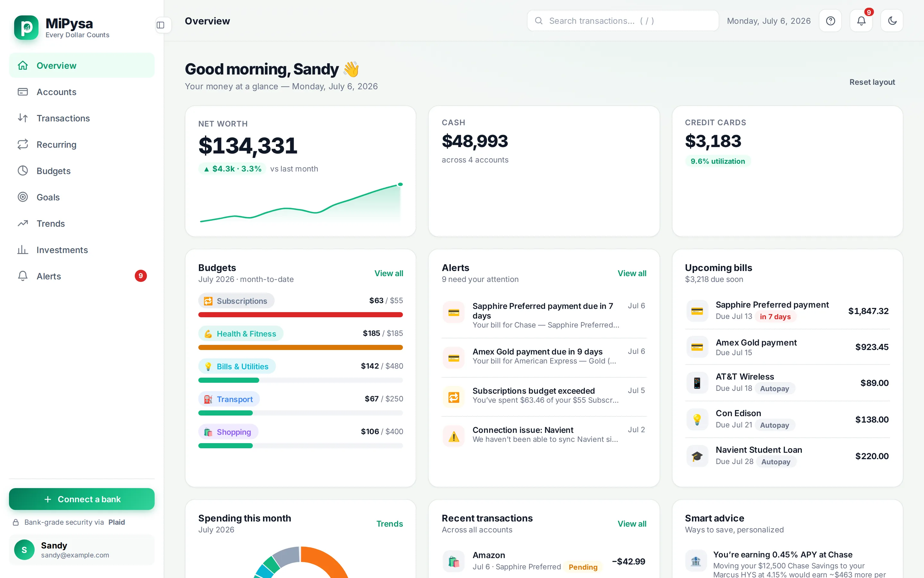Open the help question-mark icon
924x578 pixels.
830,21
